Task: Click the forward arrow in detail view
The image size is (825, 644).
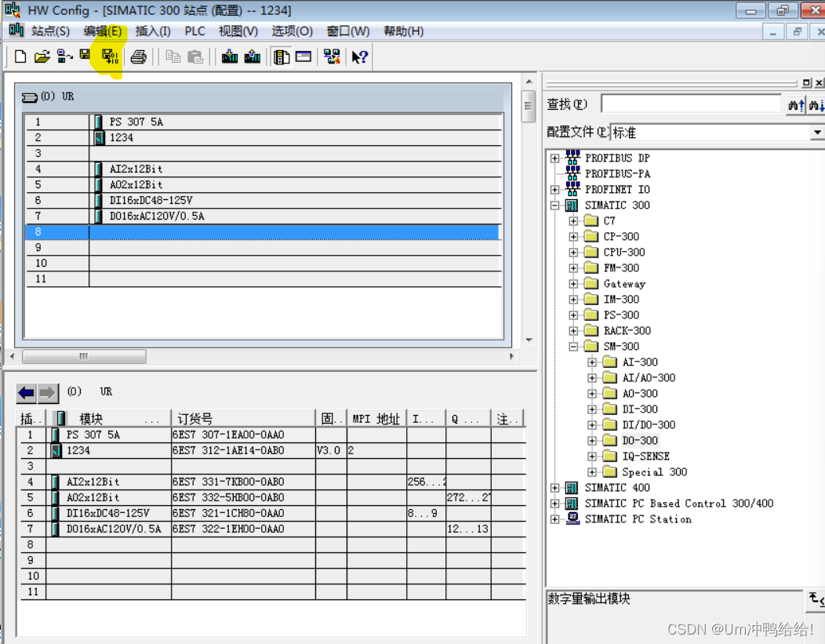Action: click(47, 392)
